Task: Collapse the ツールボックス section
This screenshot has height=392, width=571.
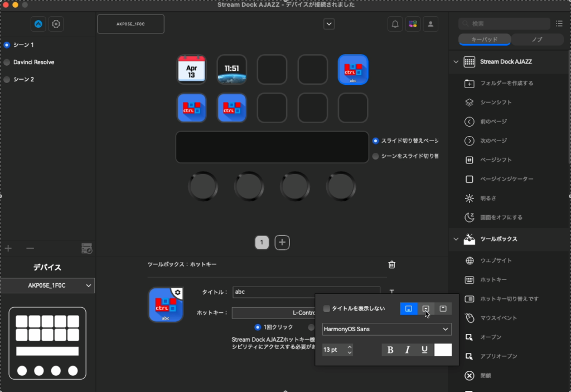Action: click(x=456, y=238)
